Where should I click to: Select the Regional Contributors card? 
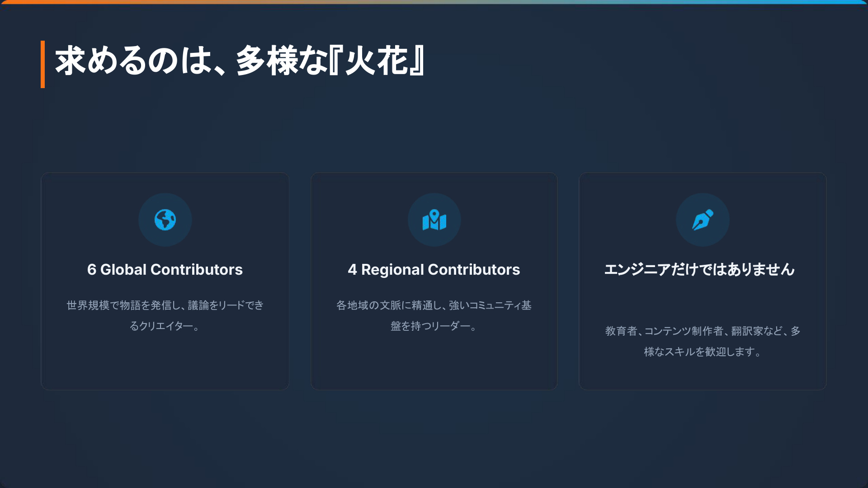coord(434,366)
